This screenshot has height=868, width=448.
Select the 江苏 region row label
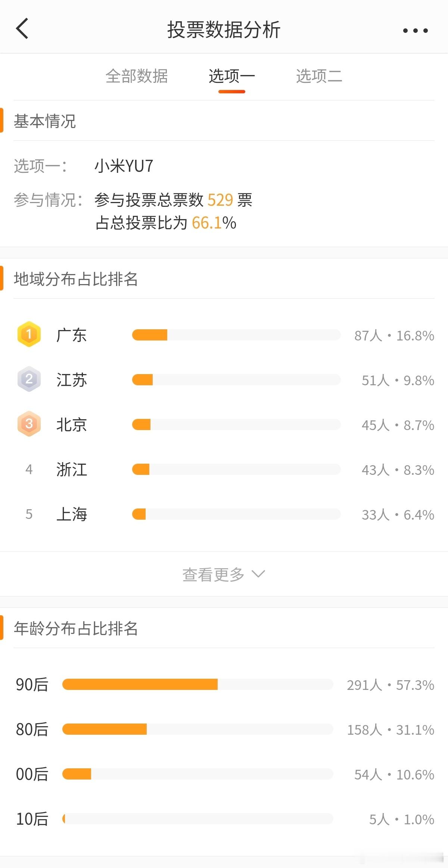click(x=72, y=380)
